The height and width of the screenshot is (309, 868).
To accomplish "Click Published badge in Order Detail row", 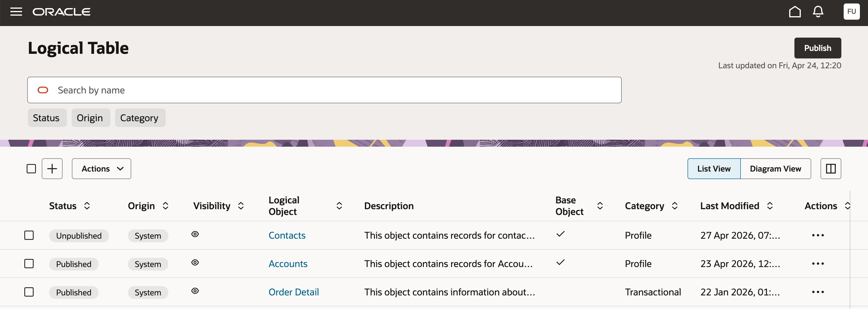I will pos(74,292).
